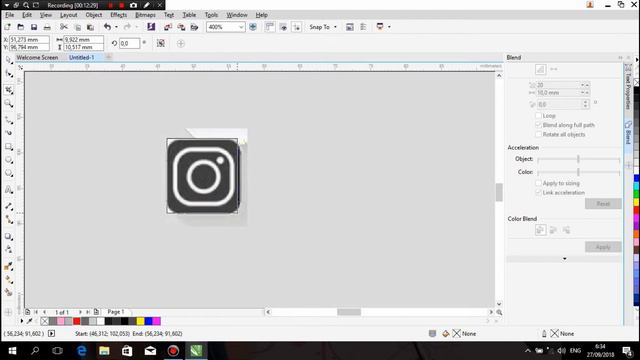The image size is (640, 360).
Task: Select the Pick tool in the toolbox
Action: pos(9,60)
